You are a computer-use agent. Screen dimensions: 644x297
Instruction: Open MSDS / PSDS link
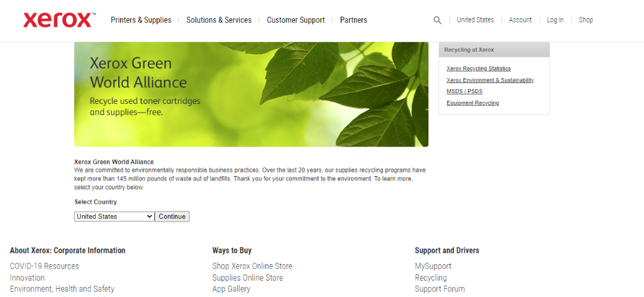pyautogui.click(x=465, y=91)
